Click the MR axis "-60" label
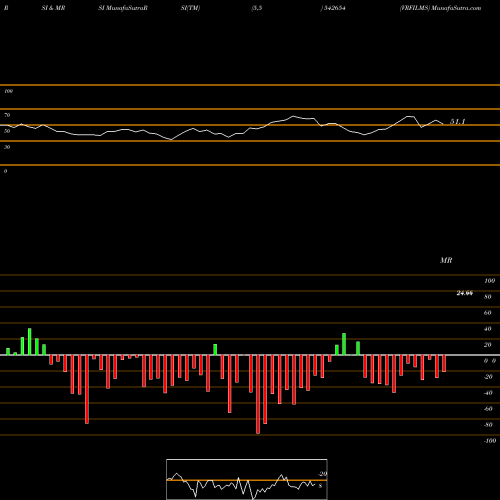 [488, 409]
